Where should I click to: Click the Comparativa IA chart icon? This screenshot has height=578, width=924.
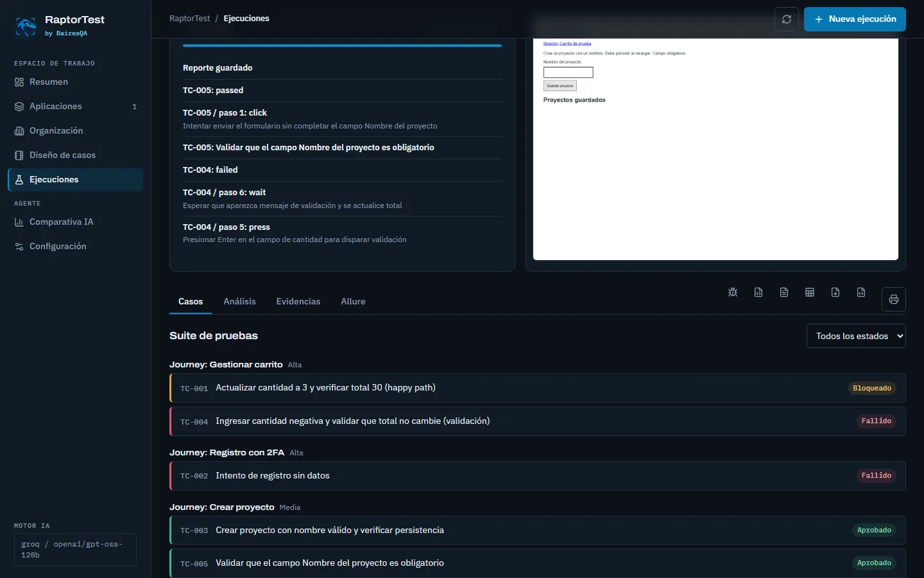coord(19,222)
